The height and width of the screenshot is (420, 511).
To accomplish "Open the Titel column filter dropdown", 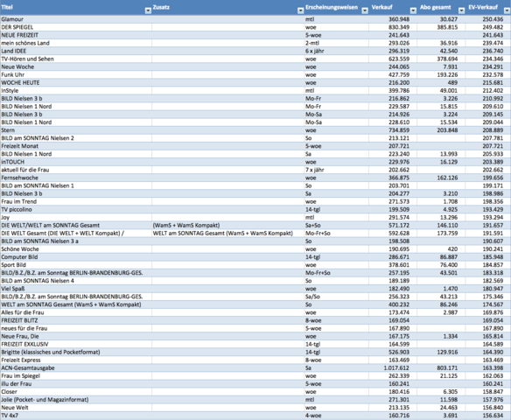I will pos(148,10).
